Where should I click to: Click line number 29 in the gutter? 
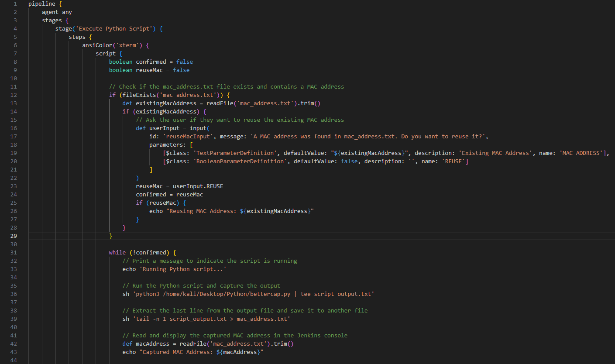tap(14, 236)
